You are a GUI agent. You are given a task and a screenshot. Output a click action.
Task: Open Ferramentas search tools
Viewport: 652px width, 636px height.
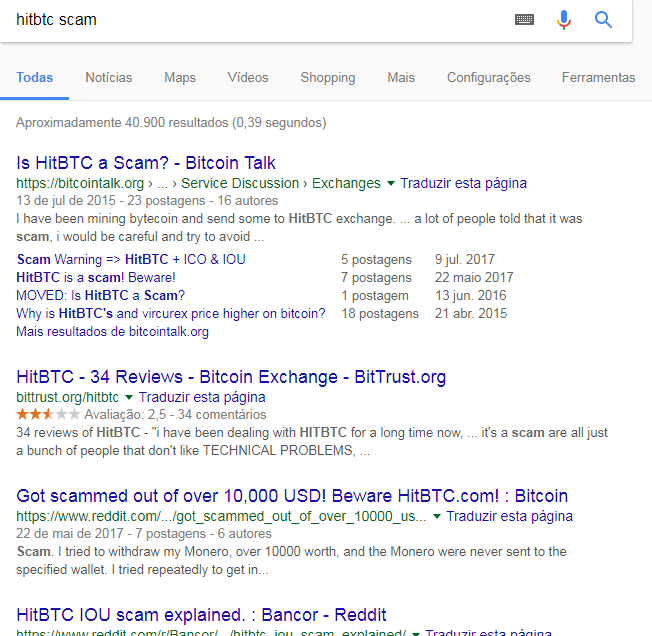[x=598, y=78]
